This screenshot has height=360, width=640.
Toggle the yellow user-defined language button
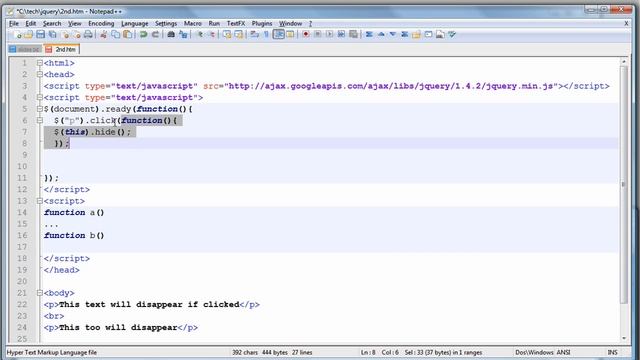point(290,35)
